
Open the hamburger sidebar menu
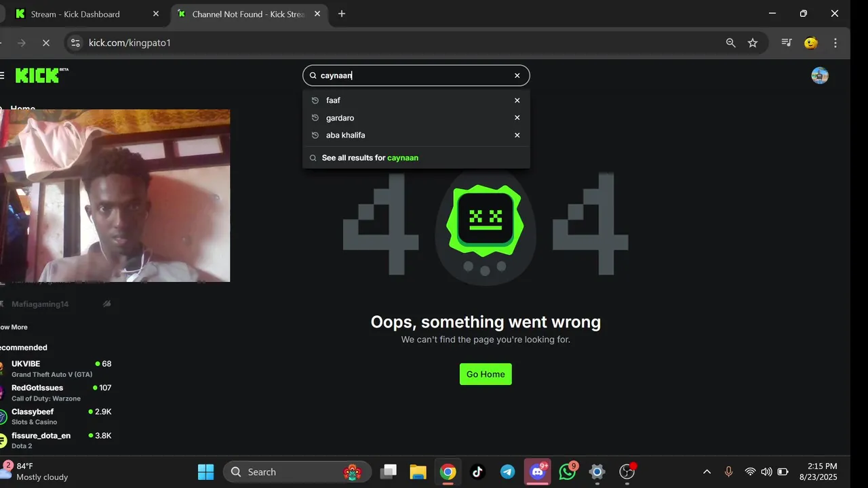coord(2,75)
